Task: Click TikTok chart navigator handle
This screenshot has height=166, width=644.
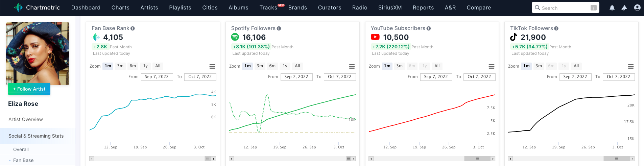Action: coord(617,159)
